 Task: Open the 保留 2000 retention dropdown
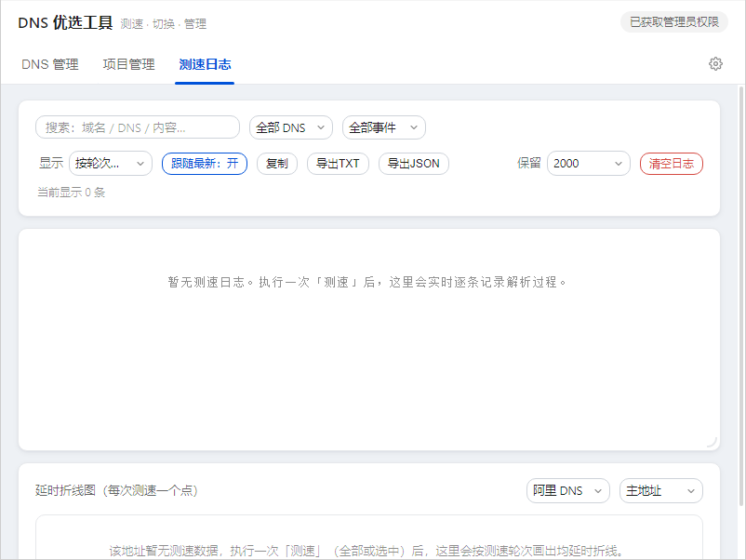coord(589,164)
